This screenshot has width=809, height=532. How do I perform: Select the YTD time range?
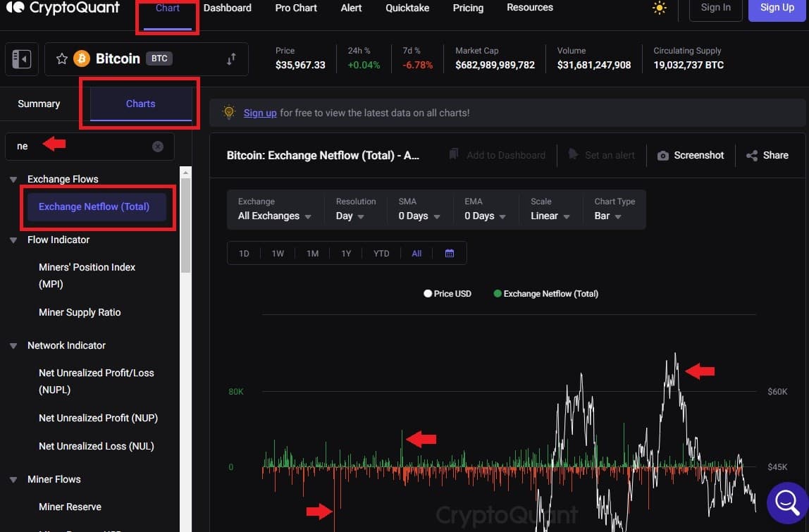[x=381, y=254]
